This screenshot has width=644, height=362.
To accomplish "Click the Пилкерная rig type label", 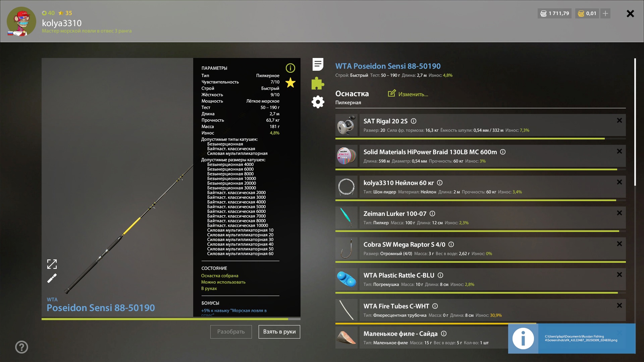I will [348, 103].
